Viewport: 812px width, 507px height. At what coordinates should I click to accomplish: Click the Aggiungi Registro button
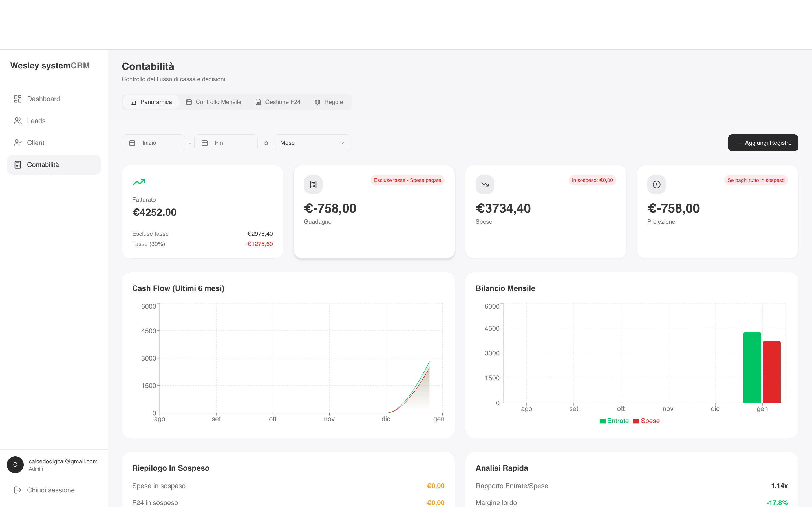point(763,143)
